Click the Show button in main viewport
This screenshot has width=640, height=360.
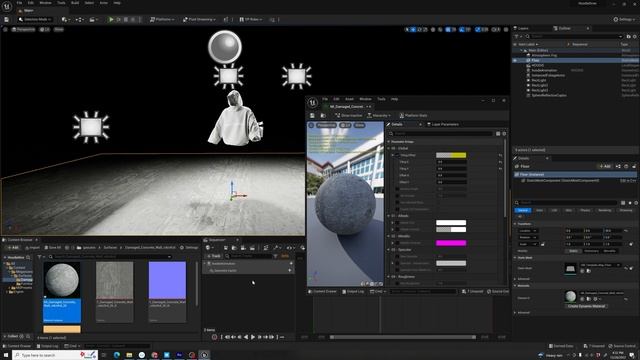tap(59, 29)
